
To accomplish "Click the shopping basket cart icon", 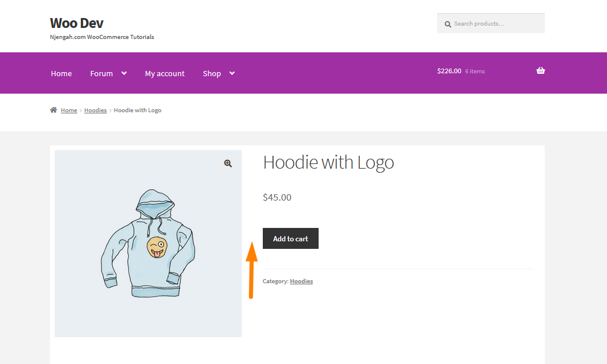I will tap(540, 70).
